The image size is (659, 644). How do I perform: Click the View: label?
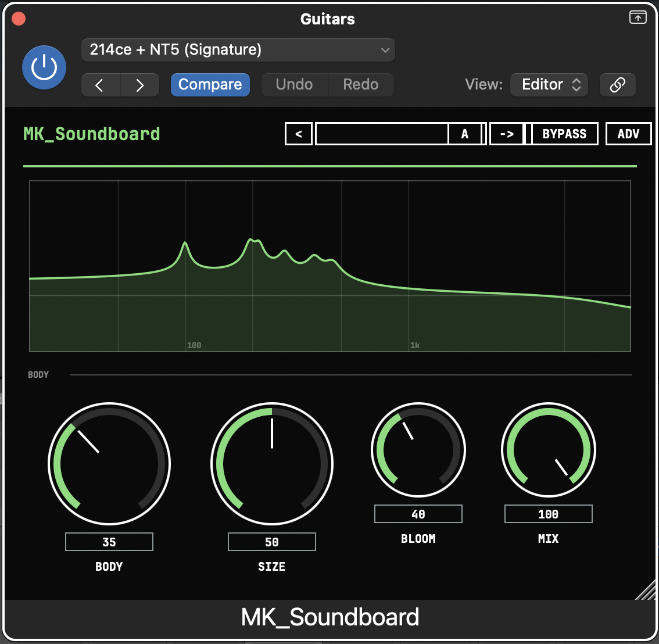tap(483, 84)
